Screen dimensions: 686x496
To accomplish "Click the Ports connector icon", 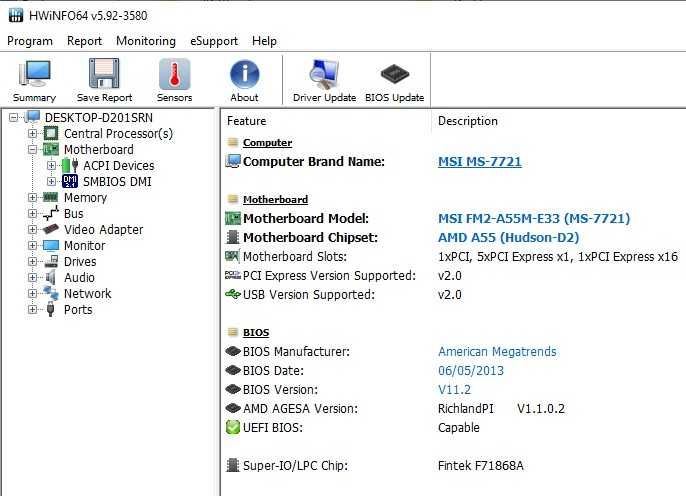I will [51, 309].
